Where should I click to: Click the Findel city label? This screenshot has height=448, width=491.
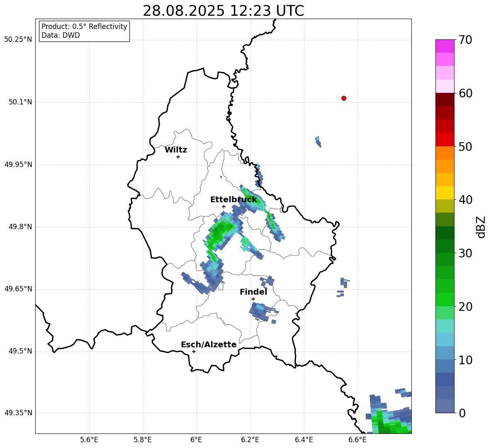point(253,292)
